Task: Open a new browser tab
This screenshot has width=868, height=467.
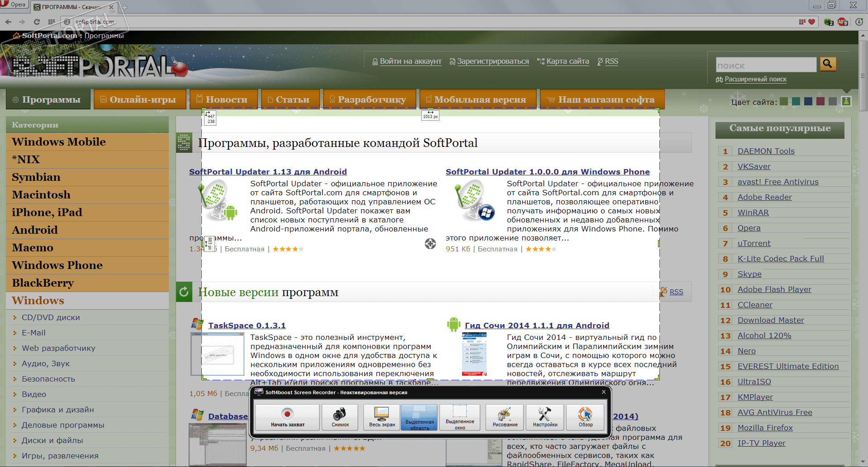Action: click(124, 7)
